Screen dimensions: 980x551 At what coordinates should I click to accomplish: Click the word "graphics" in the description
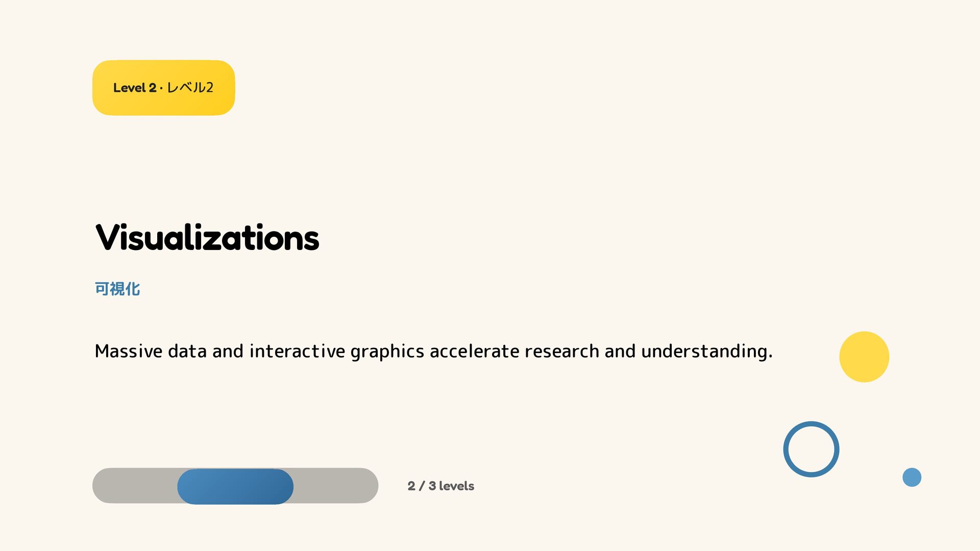coord(387,352)
